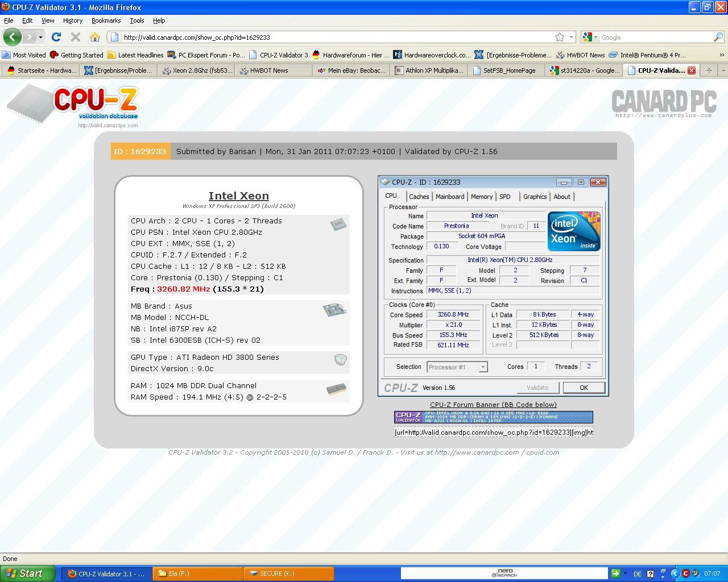Click the Intel Xeon heading link

point(239,196)
